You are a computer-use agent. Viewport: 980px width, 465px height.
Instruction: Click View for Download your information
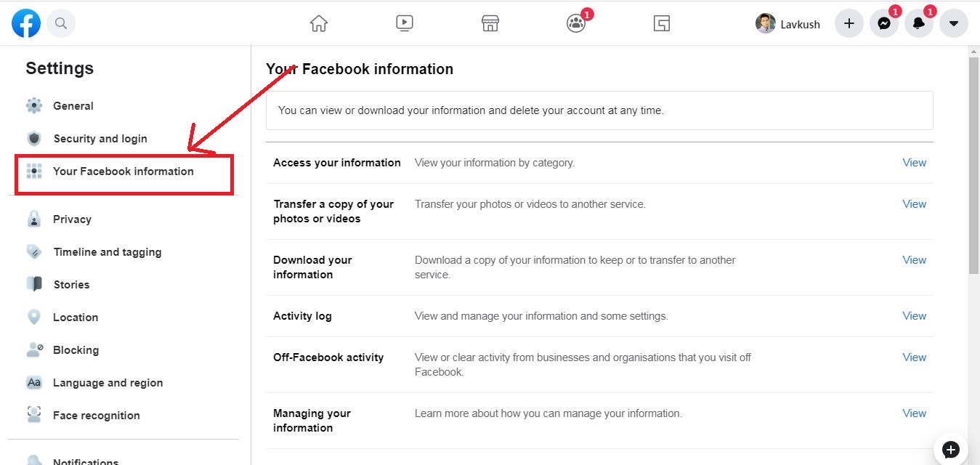[x=914, y=260]
